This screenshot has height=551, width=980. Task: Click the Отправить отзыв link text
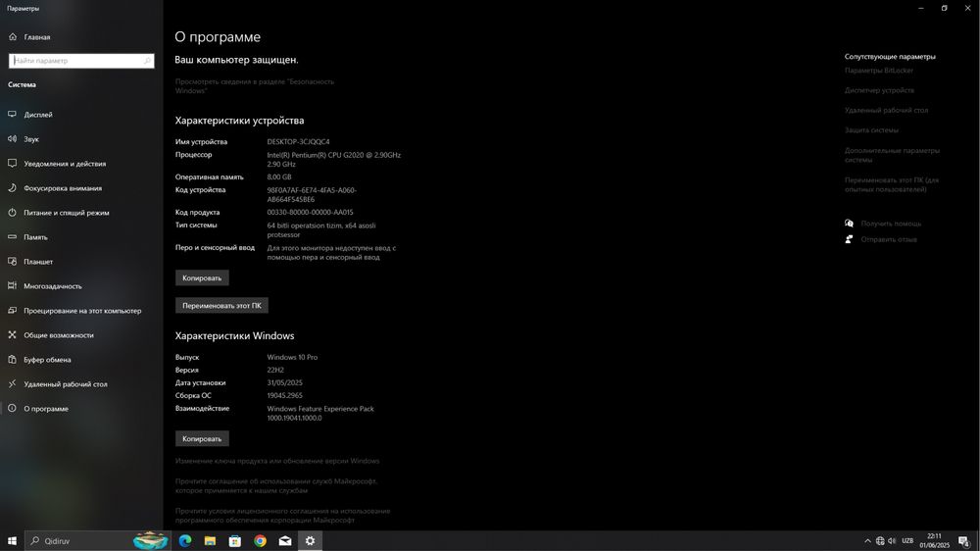[x=889, y=239]
